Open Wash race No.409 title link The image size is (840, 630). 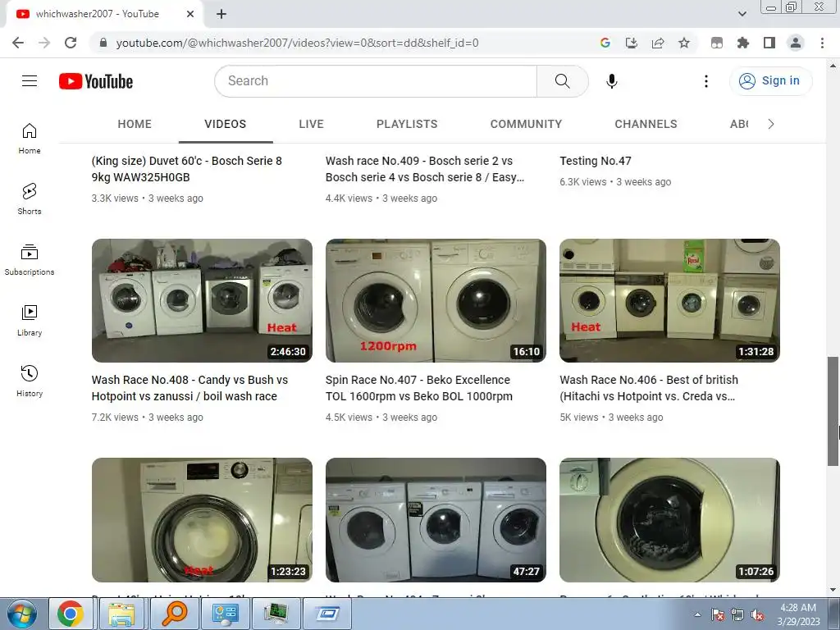(425, 169)
